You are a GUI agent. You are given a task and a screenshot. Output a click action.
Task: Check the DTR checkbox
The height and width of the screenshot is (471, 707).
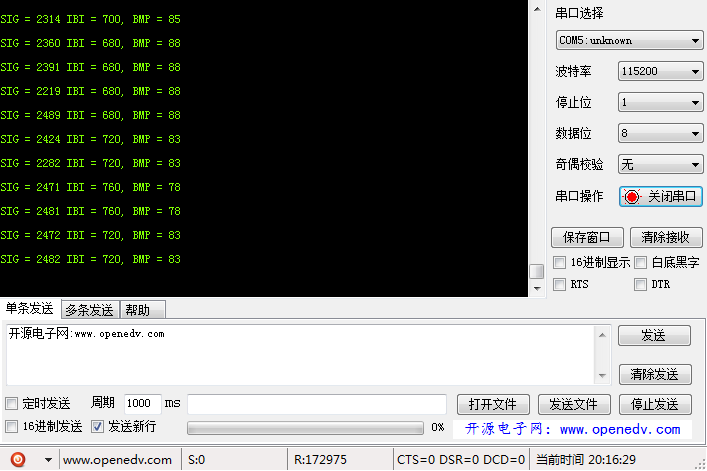640,284
